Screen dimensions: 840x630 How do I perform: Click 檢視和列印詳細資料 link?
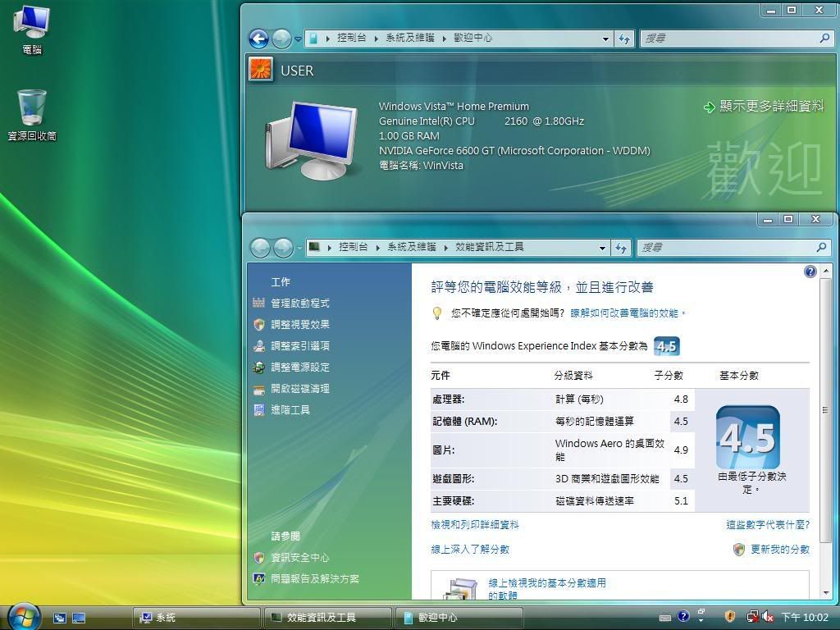[475, 525]
